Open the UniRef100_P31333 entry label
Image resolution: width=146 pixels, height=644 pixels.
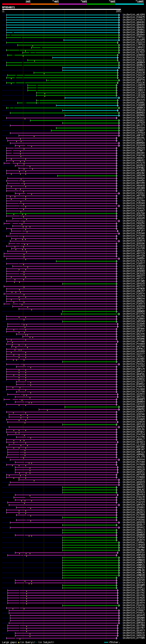(133, 608)
